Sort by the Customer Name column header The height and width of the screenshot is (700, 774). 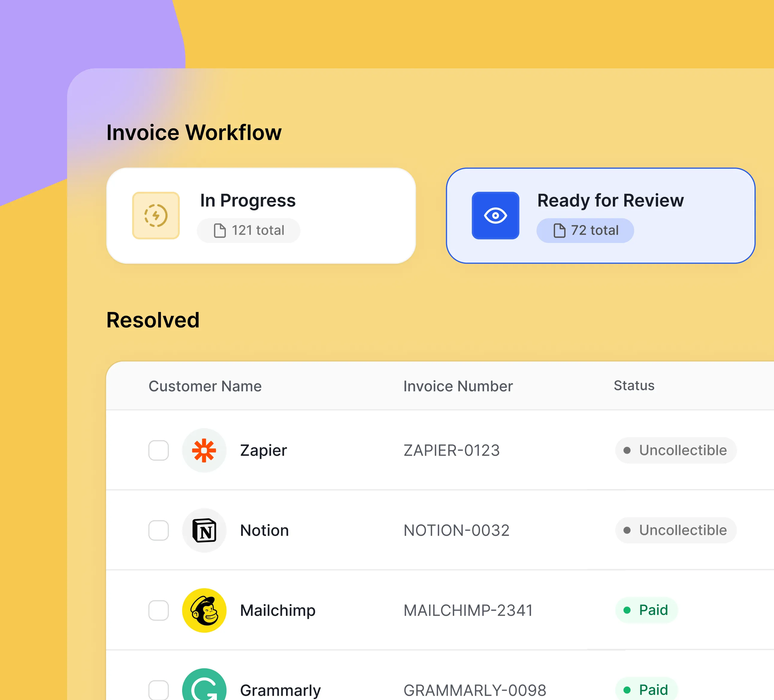(x=205, y=386)
